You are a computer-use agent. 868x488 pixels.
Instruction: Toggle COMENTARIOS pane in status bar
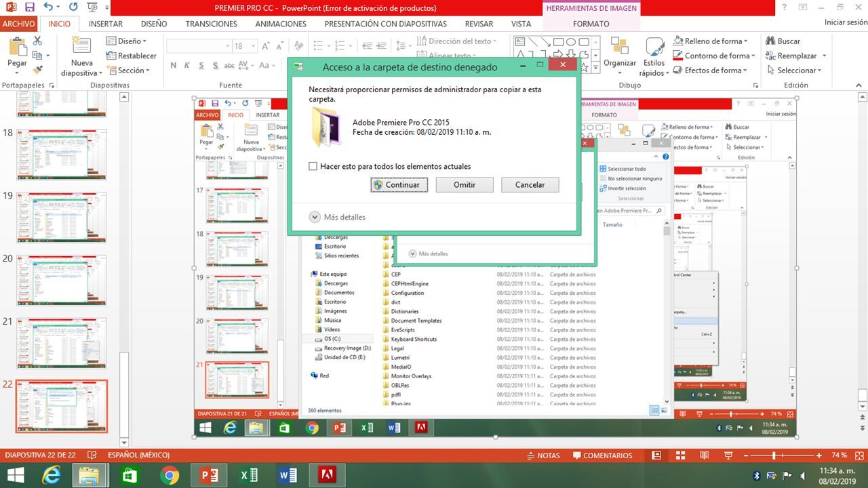click(602, 455)
